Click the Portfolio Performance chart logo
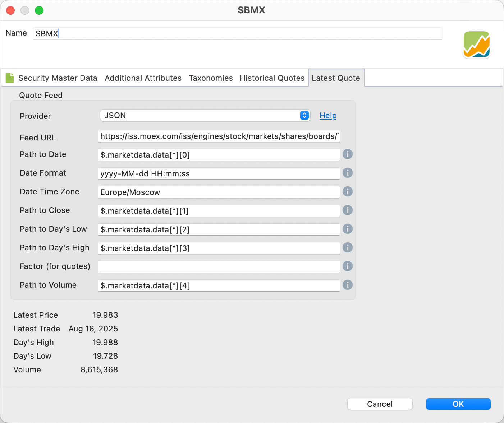The width and height of the screenshot is (504, 423). (477, 45)
